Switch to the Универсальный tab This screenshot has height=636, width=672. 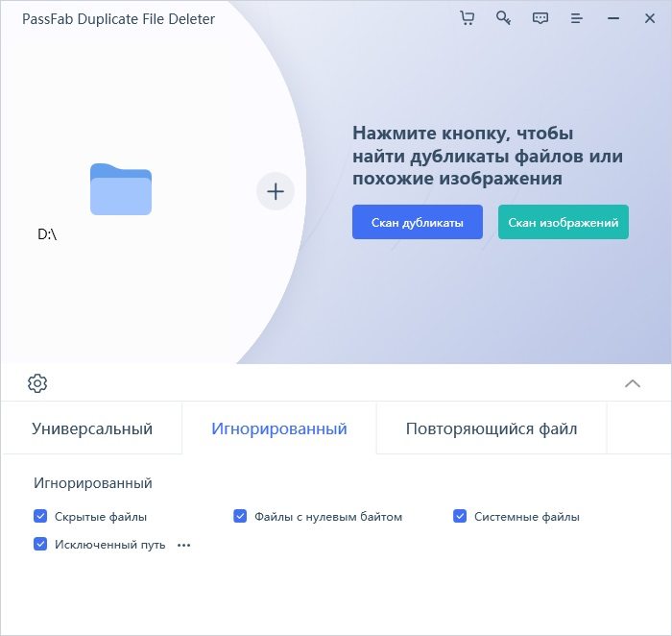pos(92,428)
